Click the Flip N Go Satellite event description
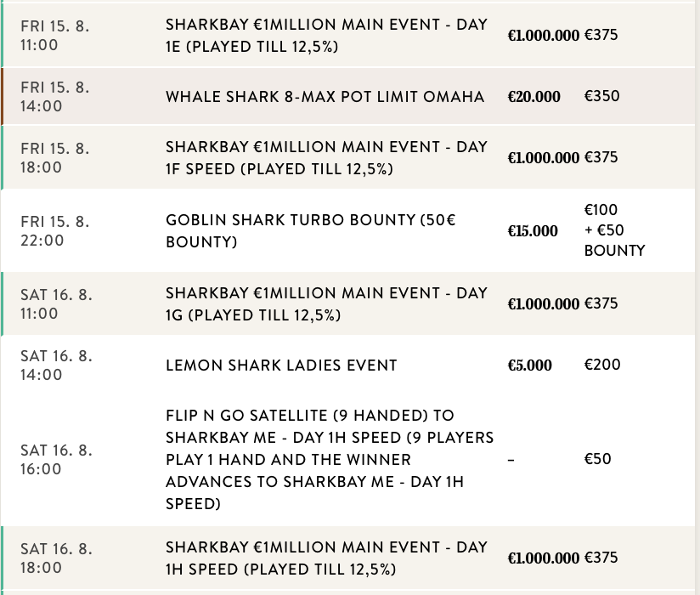700x595 pixels. pos(330,460)
